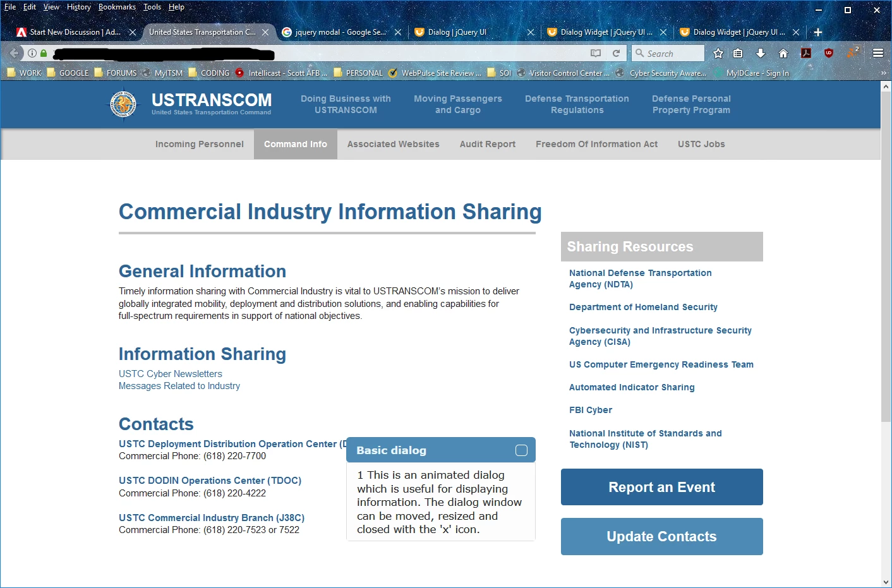Open the Edit menu

[x=30, y=7]
